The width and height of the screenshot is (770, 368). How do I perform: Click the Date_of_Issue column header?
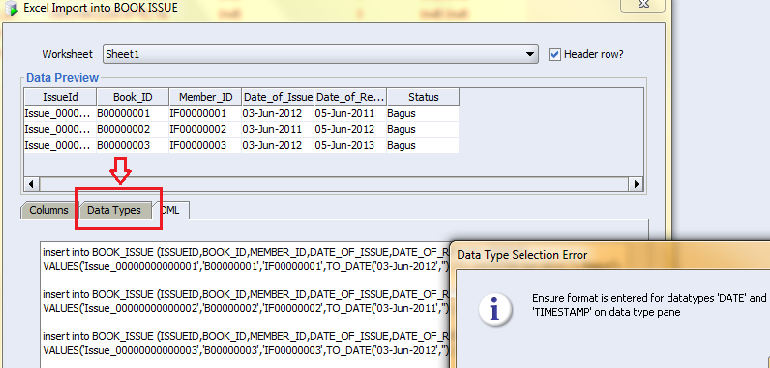[278, 97]
